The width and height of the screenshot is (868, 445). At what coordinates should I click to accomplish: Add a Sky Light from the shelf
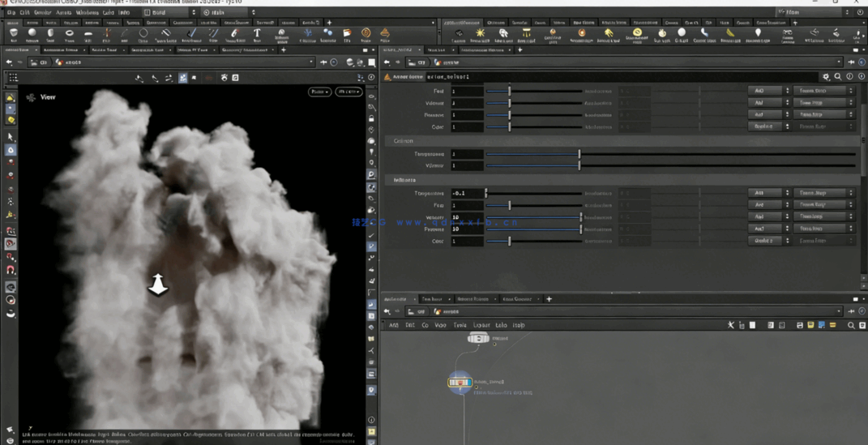pos(661,36)
